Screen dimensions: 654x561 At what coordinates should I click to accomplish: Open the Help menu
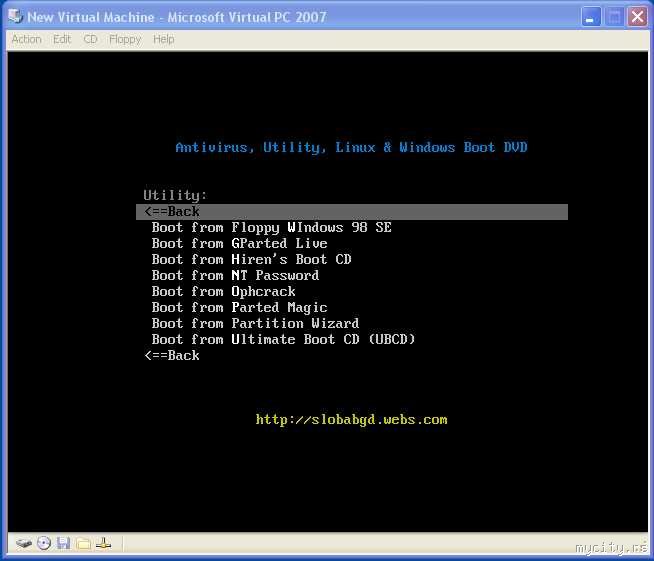164,39
